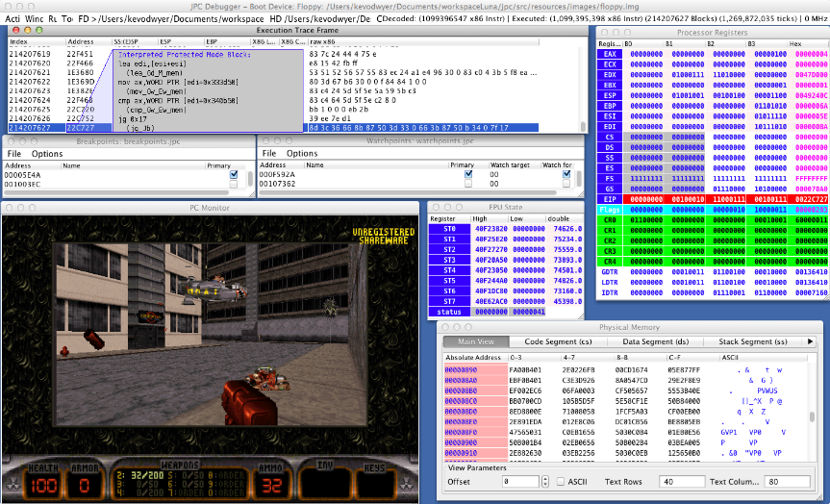
Task: Switch to the Main View memory tab
Action: pyautogui.click(x=476, y=341)
